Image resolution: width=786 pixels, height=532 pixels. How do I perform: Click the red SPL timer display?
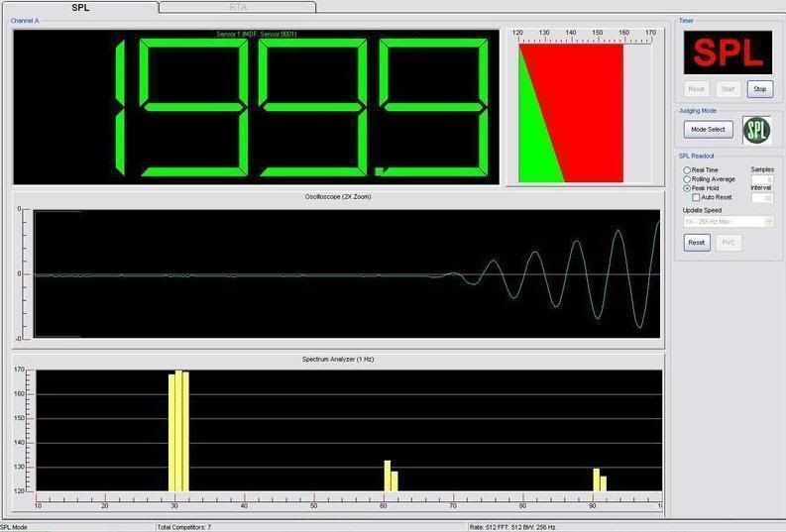coord(728,52)
